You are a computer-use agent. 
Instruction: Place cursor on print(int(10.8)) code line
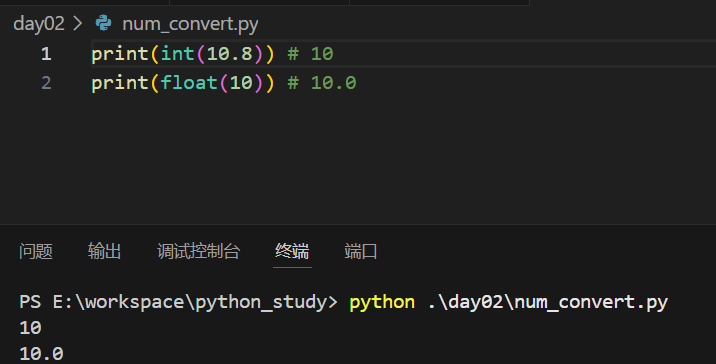tap(183, 54)
